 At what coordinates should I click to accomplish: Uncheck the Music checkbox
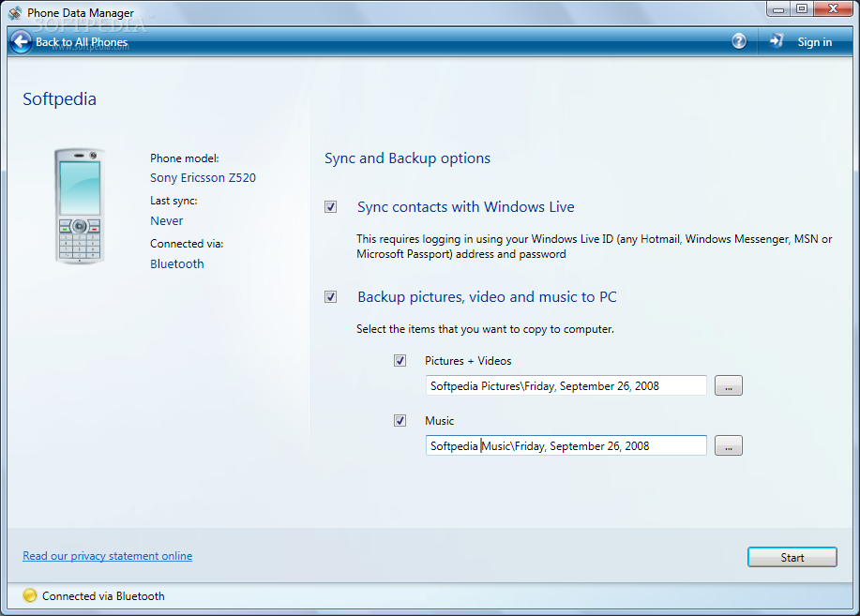(400, 421)
